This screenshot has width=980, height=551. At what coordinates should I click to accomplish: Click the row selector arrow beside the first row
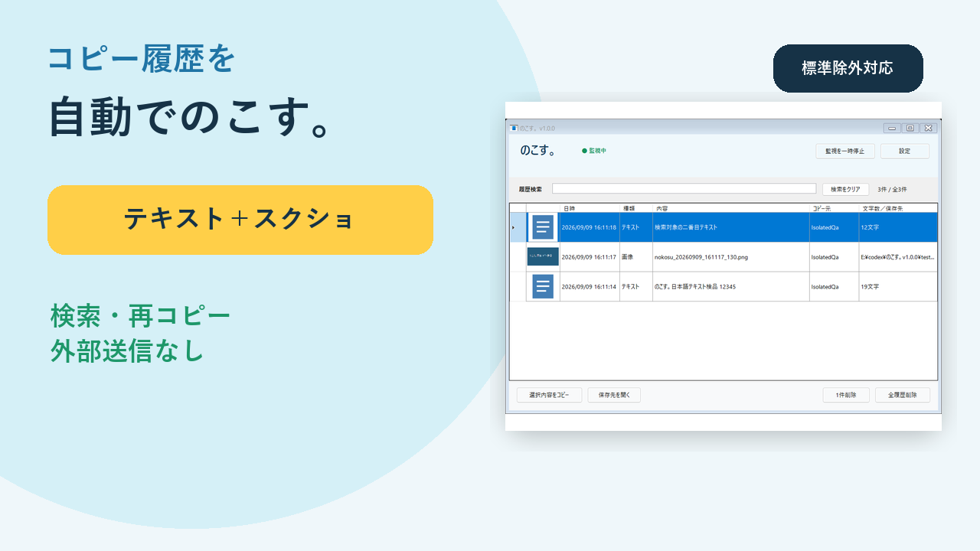point(513,227)
